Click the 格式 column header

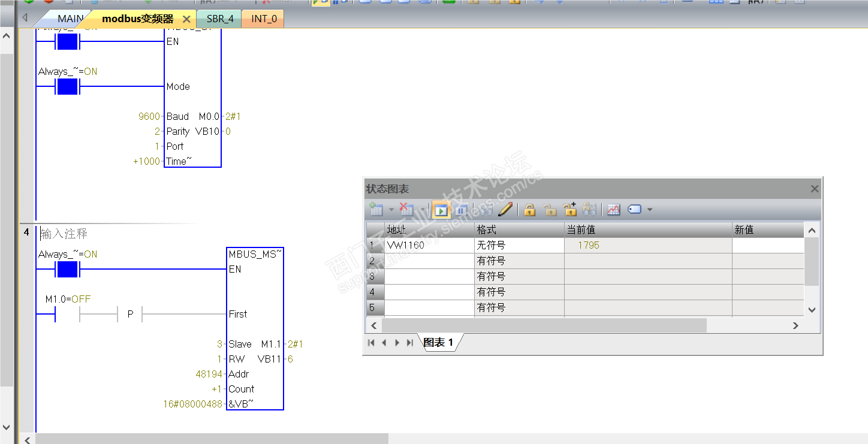click(519, 229)
